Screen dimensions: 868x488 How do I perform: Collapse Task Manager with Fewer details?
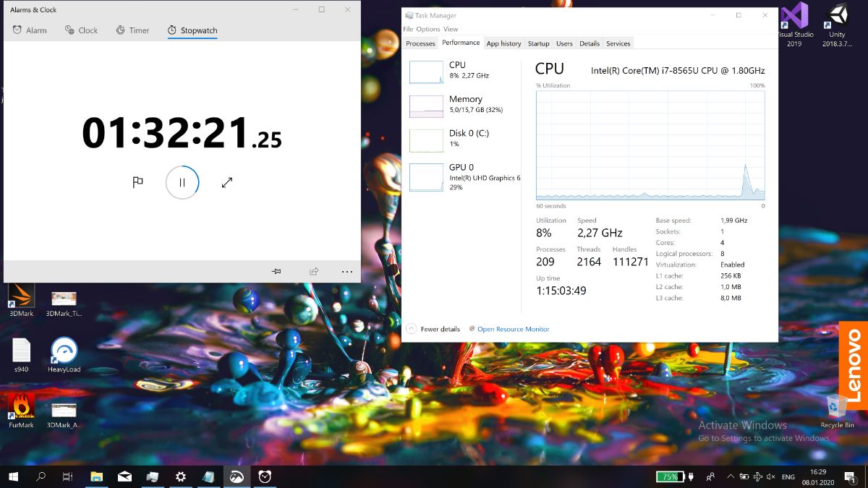tap(433, 329)
